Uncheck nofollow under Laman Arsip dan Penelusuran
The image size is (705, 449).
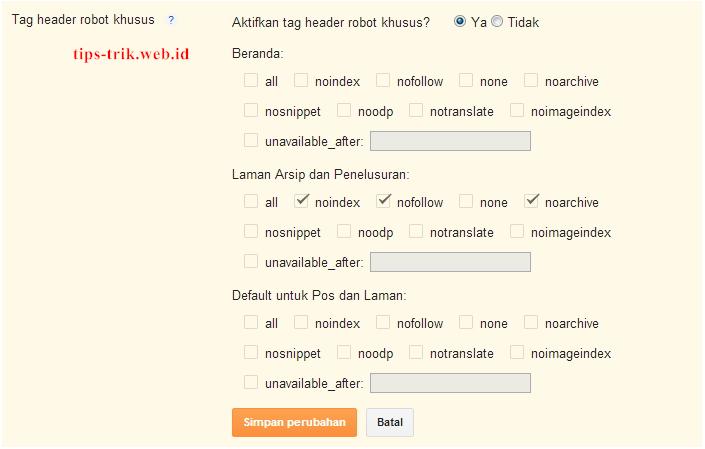point(383,201)
